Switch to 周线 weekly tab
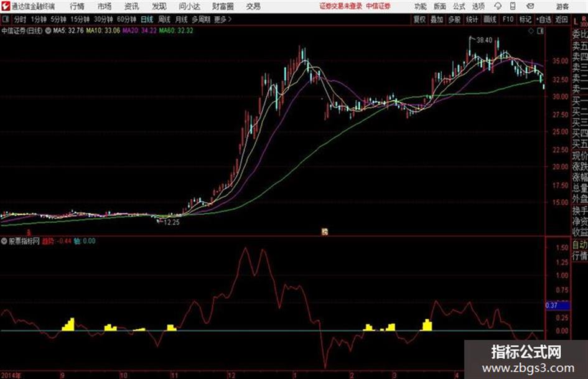 coord(164,19)
